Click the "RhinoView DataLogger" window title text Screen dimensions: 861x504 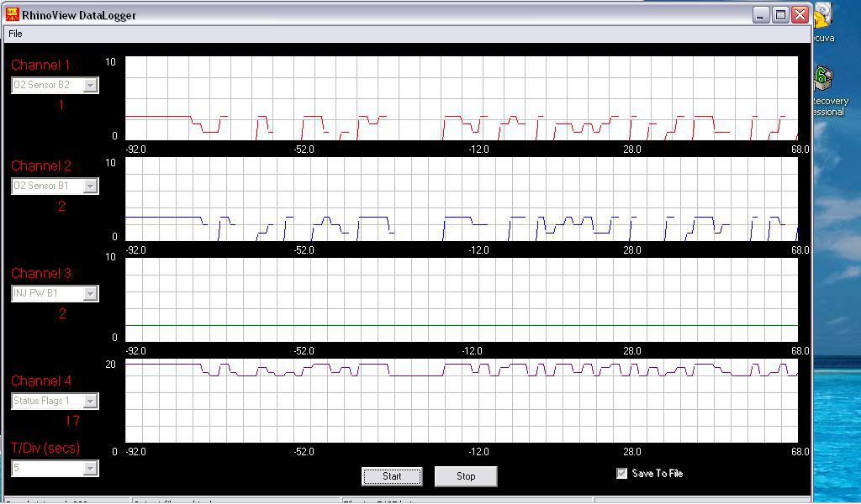(x=79, y=15)
